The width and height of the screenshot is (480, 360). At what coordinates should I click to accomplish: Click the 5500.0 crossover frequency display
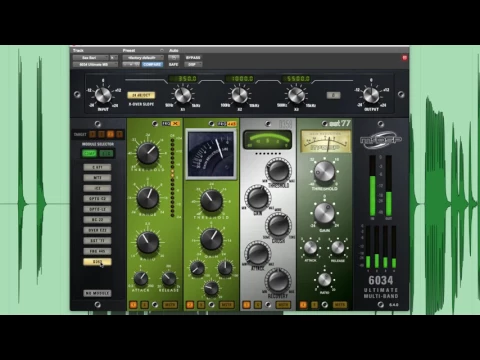click(296, 79)
